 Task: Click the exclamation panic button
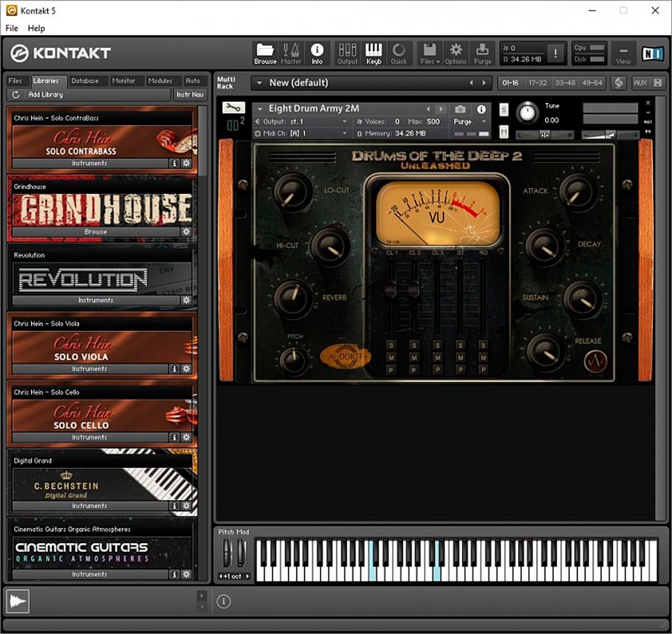pos(556,54)
